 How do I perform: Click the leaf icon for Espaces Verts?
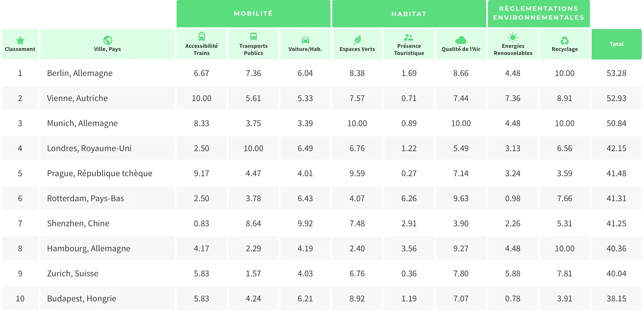tap(357, 40)
